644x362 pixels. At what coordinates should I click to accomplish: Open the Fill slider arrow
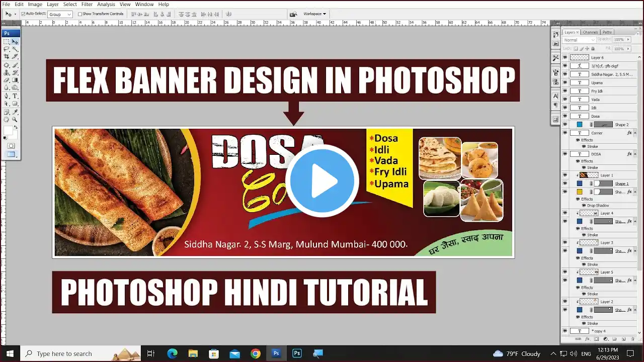coord(627,49)
